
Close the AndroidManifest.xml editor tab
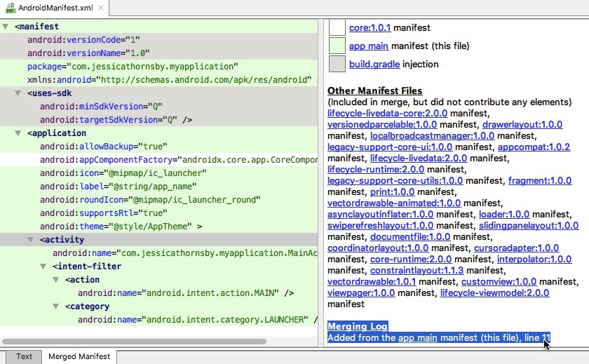(x=101, y=8)
